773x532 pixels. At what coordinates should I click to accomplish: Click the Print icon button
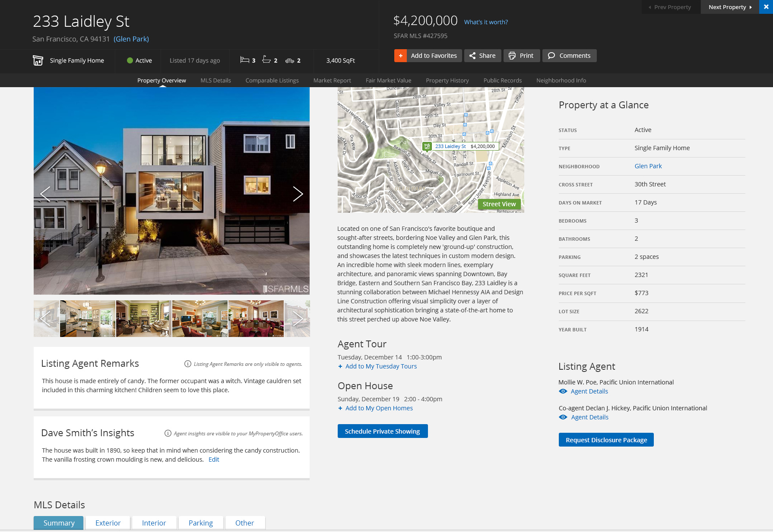[512, 56]
